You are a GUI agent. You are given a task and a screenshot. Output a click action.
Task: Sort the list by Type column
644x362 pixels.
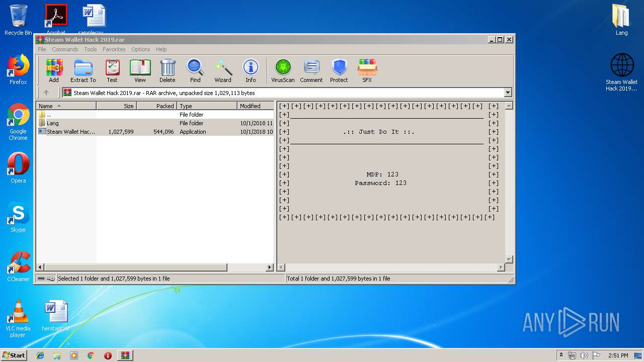pos(207,106)
